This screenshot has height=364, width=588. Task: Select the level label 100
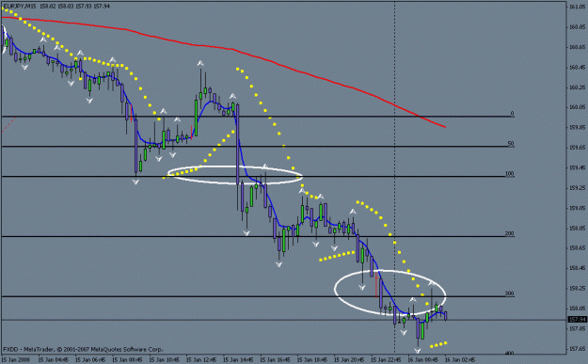(510, 174)
